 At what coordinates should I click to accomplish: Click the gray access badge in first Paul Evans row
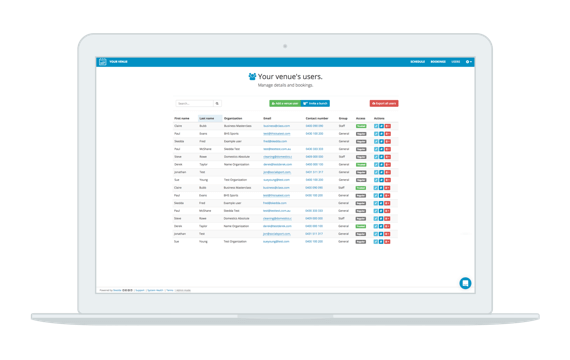coord(361,134)
